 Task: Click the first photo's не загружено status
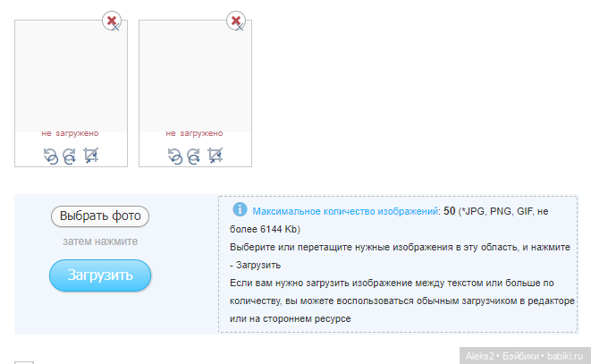(x=70, y=133)
